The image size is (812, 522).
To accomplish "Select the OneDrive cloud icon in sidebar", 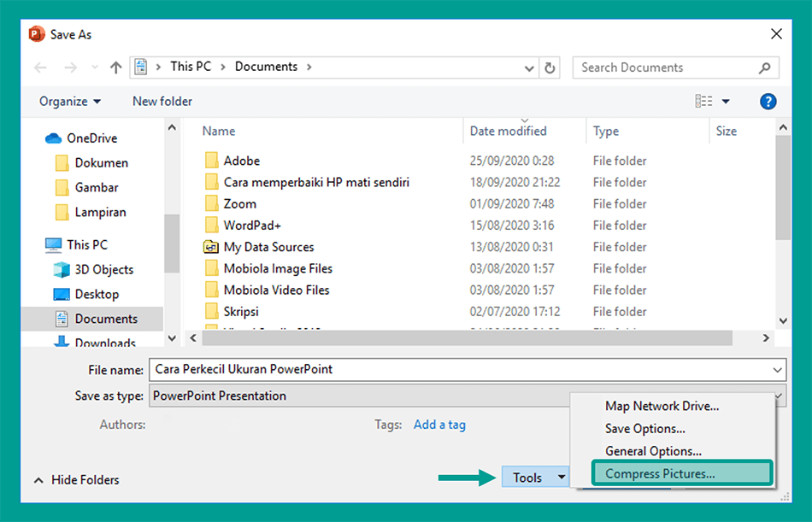I will (53, 138).
